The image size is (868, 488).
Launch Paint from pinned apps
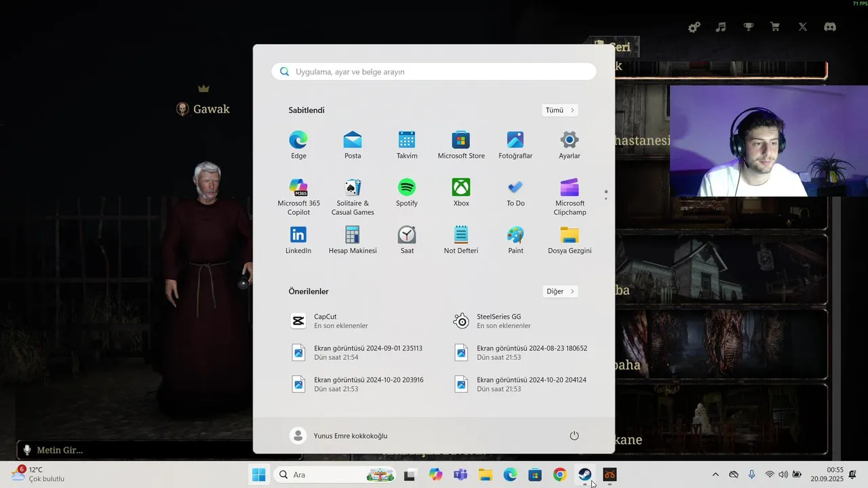coord(515,240)
